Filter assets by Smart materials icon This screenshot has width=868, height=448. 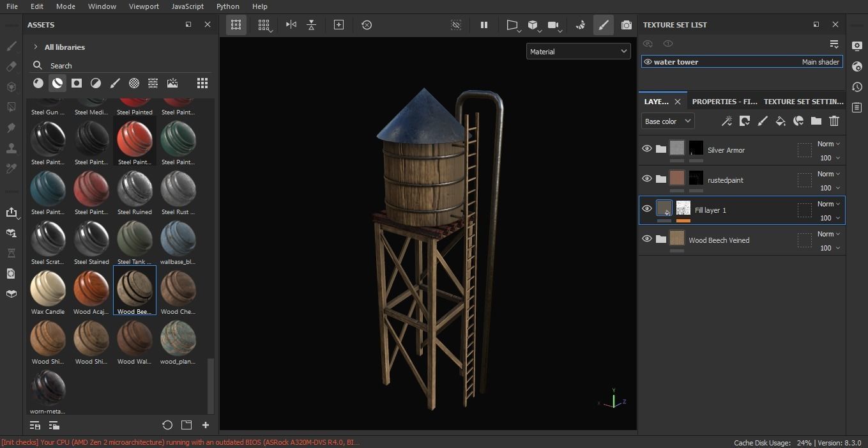click(57, 83)
